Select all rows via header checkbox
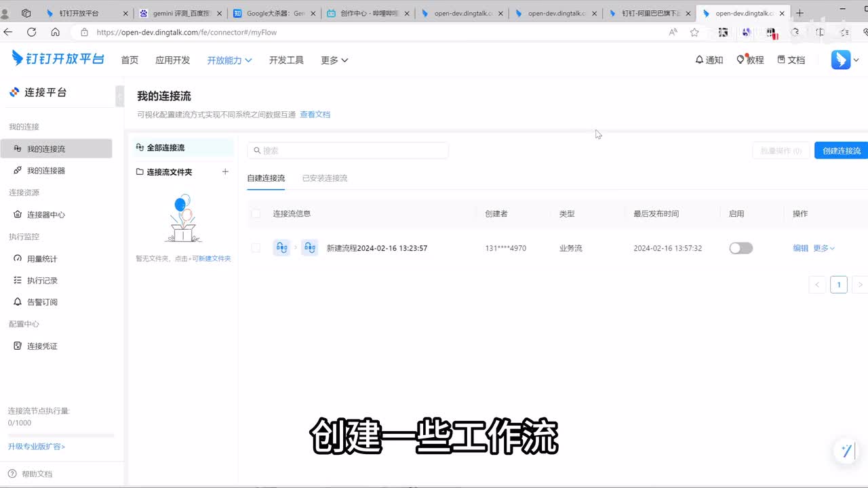The width and height of the screenshot is (868, 488). 256,213
